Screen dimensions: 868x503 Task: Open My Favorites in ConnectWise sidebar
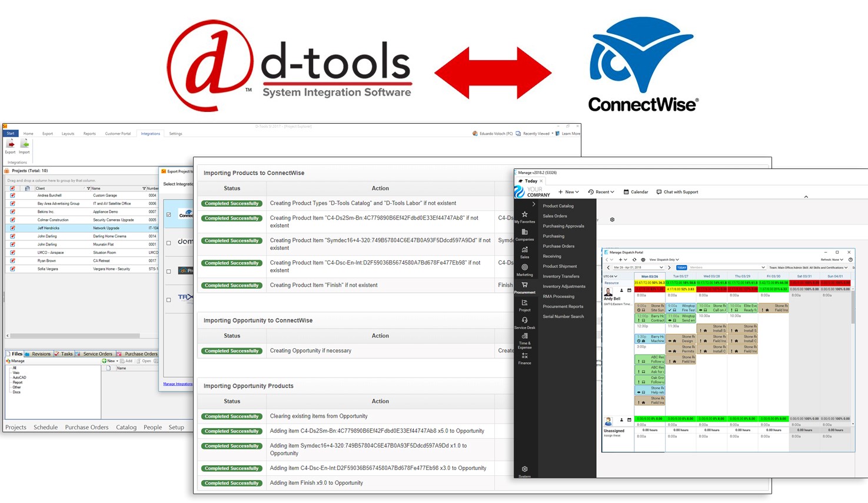(524, 217)
